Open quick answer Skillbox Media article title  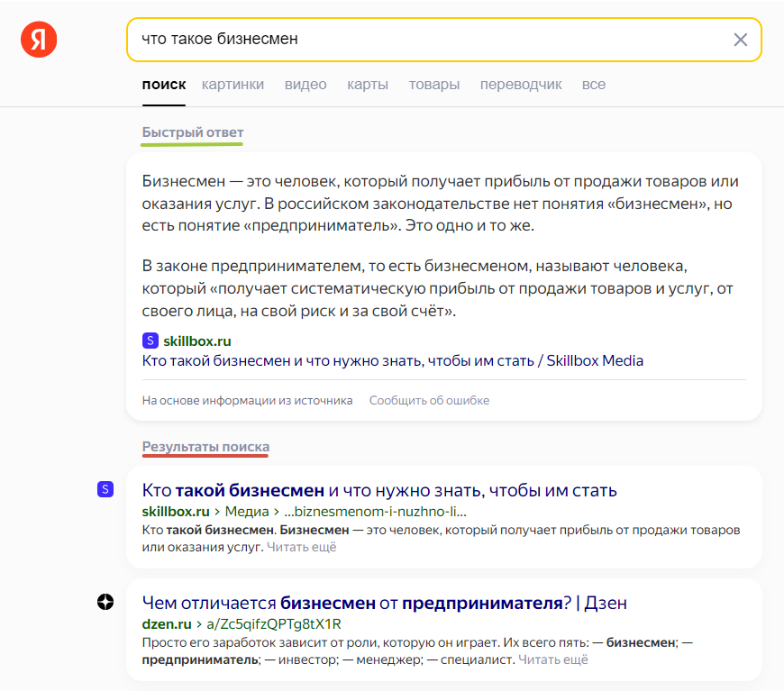[x=393, y=361]
